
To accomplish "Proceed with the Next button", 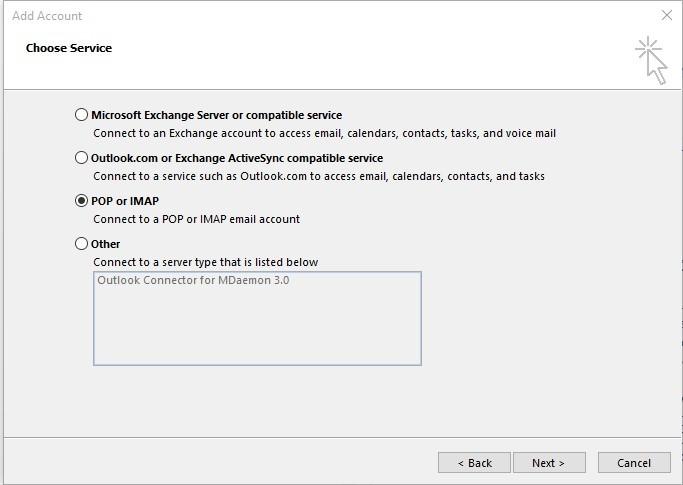I will (549, 462).
